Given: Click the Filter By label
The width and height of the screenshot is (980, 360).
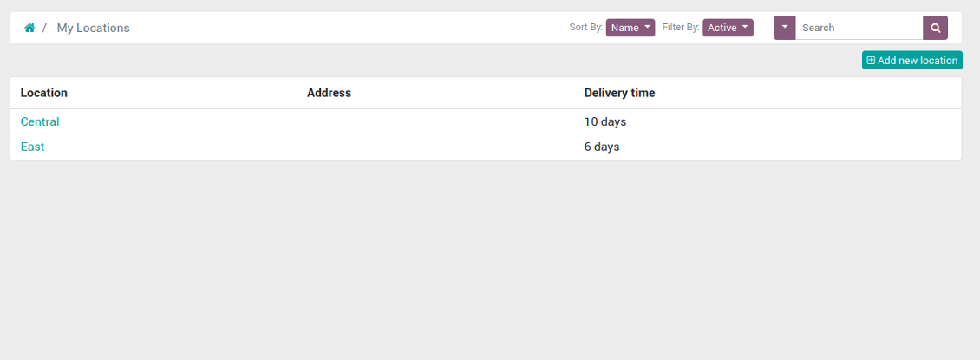Looking at the screenshot, I should (x=680, y=28).
